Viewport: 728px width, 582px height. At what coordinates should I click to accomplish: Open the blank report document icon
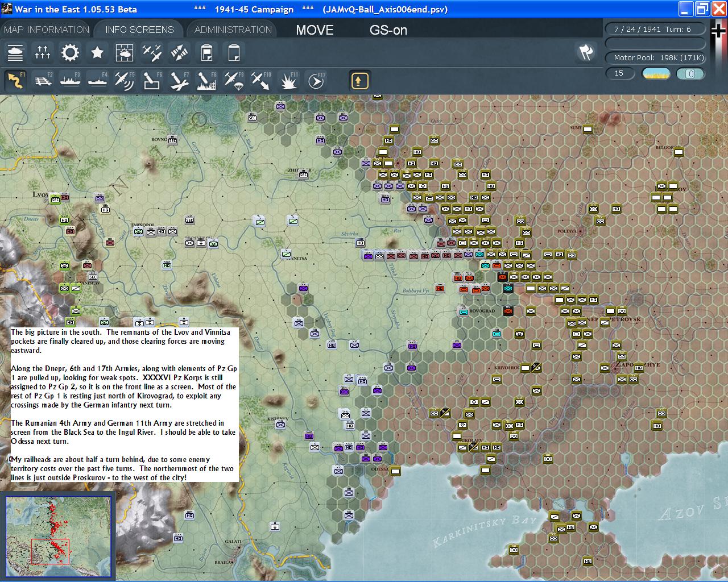pos(234,53)
